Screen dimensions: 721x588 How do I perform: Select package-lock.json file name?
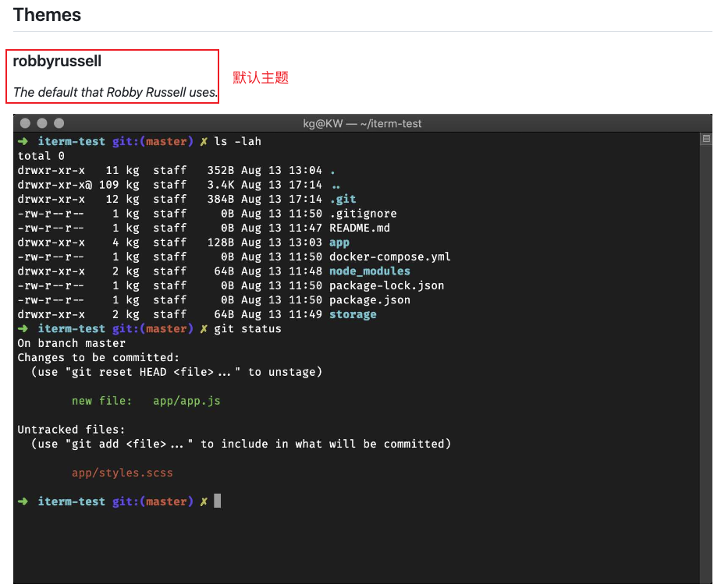click(x=387, y=285)
